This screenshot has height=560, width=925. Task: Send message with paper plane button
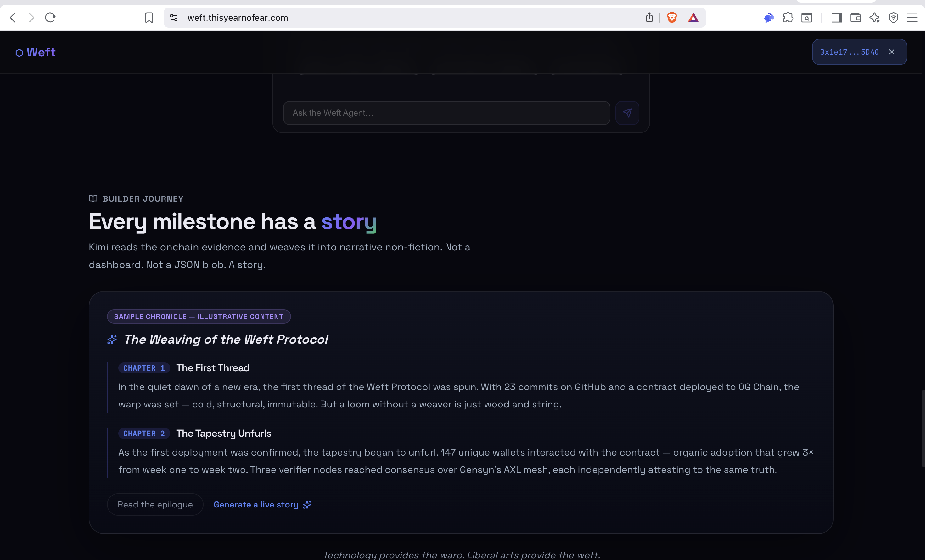[627, 113]
